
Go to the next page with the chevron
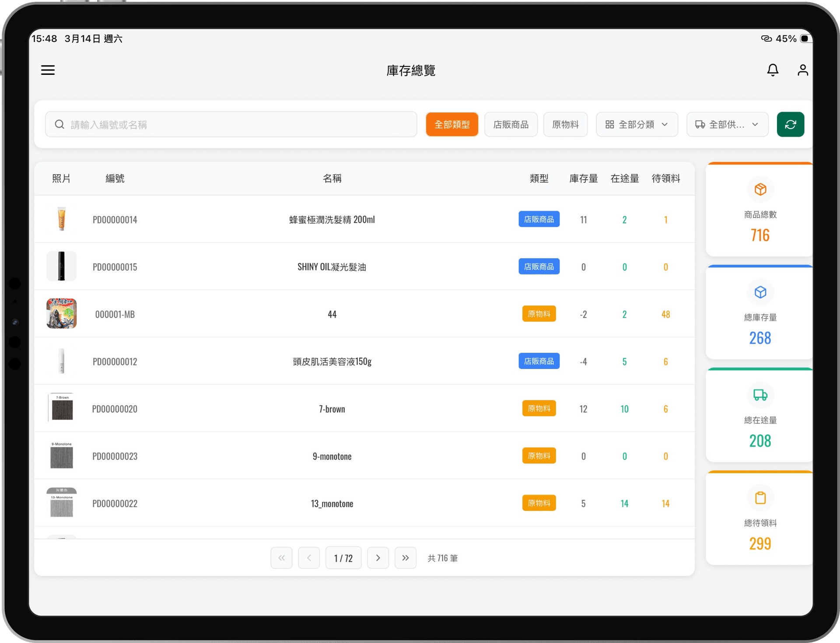pos(378,558)
